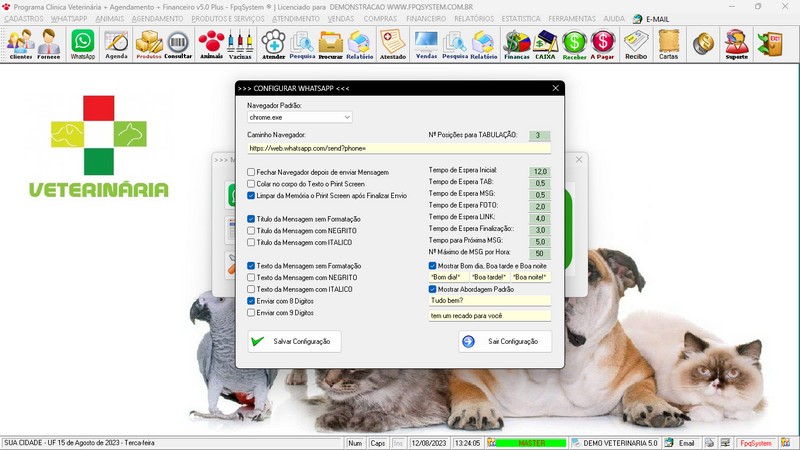The height and width of the screenshot is (450, 800).
Task: Click Pesquisa icon next to Atender
Action: tap(302, 44)
